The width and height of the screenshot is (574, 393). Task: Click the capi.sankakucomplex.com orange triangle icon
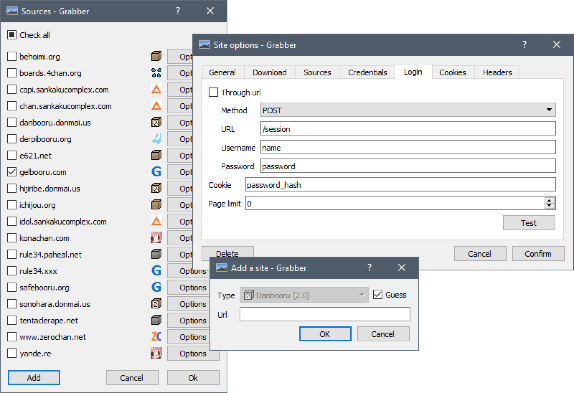tap(156, 89)
